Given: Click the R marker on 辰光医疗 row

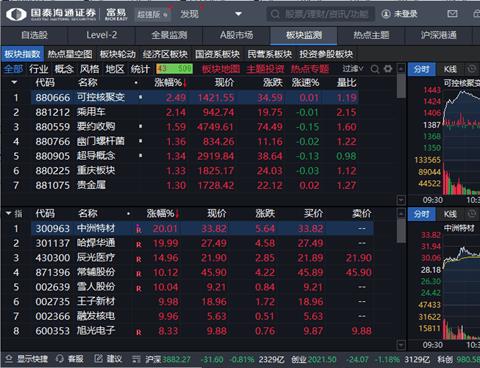Looking at the screenshot, I should 139,259.
